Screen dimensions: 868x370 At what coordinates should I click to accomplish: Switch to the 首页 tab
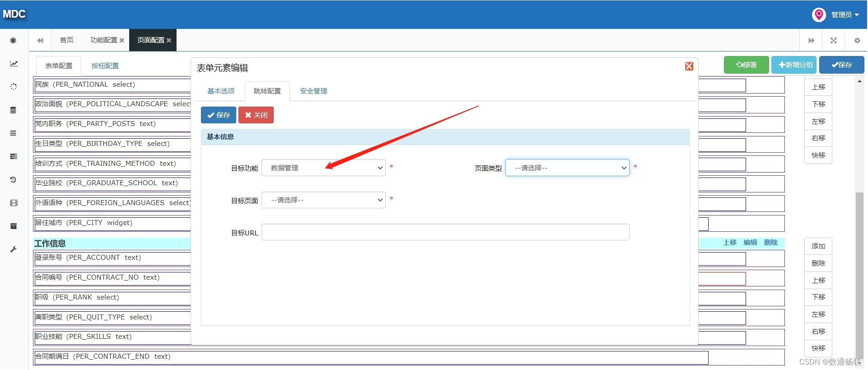click(67, 40)
